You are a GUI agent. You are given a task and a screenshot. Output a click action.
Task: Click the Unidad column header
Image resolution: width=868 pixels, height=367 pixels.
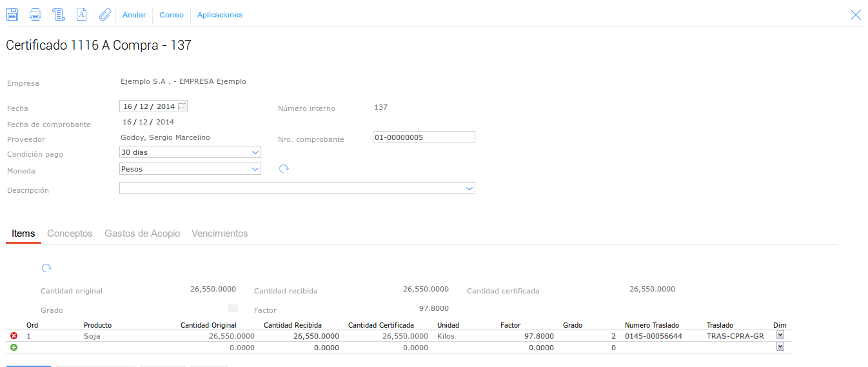(448, 325)
